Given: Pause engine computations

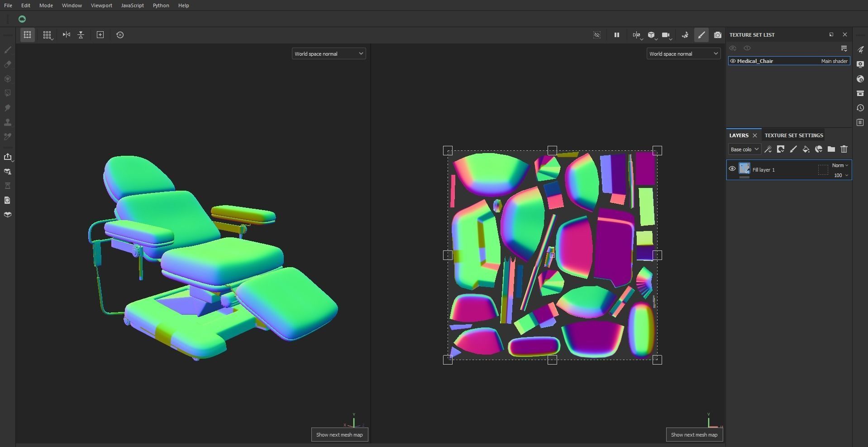Looking at the screenshot, I should (616, 35).
